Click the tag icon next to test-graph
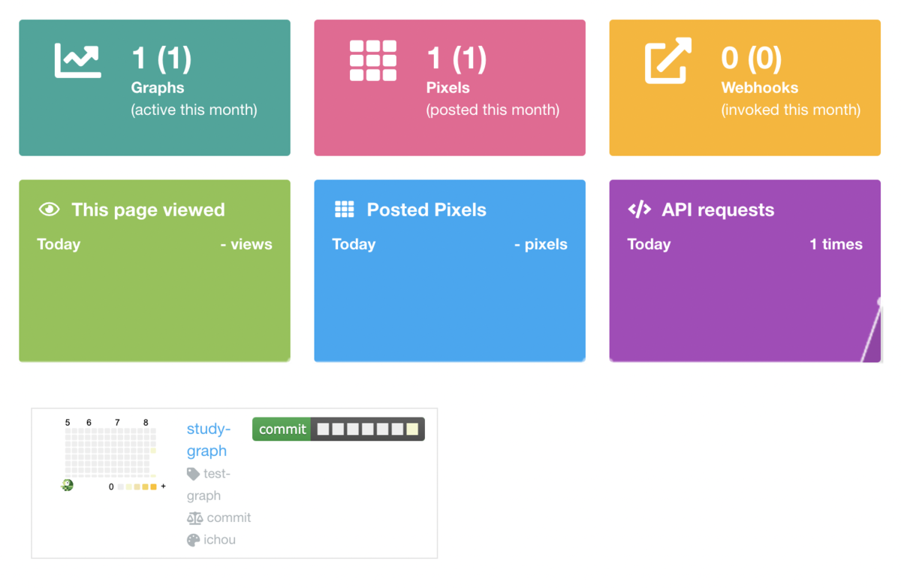 (x=193, y=474)
